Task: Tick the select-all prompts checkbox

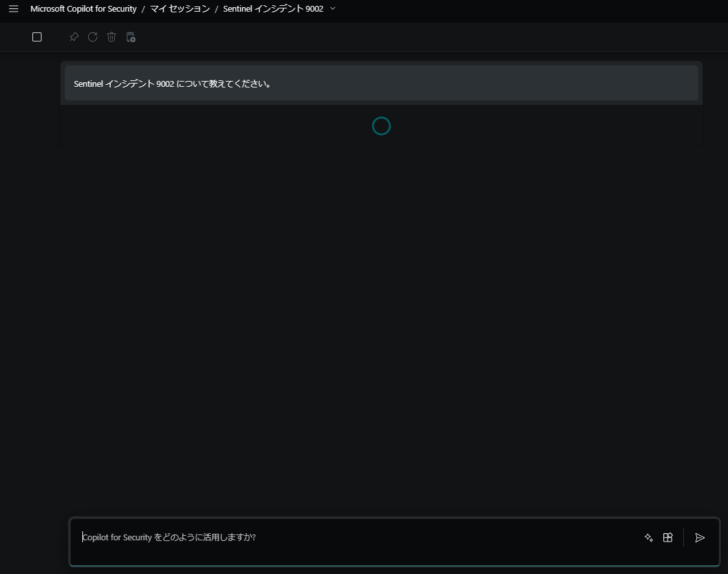Action: click(x=37, y=37)
